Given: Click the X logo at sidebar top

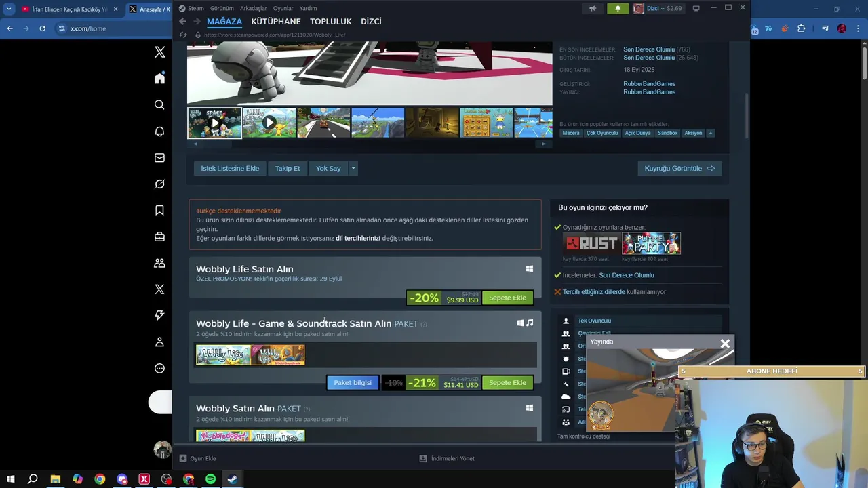Looking at the screenshot, I should point(159,52).
